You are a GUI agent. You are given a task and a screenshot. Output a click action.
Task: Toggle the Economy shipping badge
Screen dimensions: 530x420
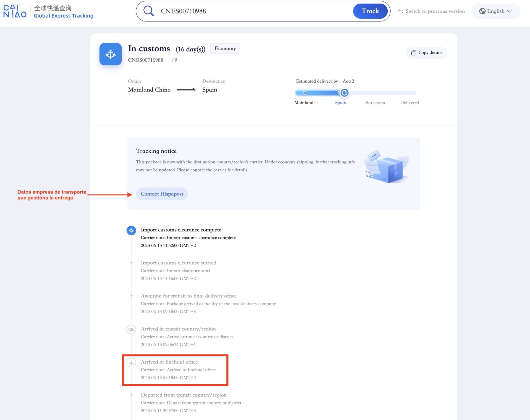coord(225,48)
